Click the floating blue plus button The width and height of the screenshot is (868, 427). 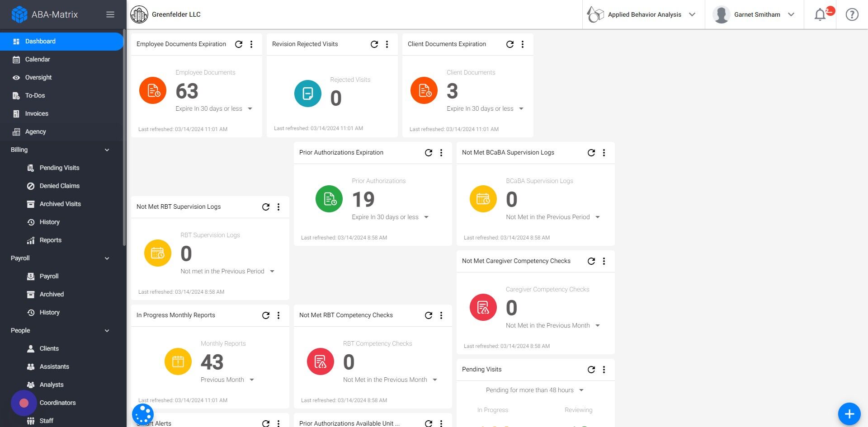(x=849, y=413)
